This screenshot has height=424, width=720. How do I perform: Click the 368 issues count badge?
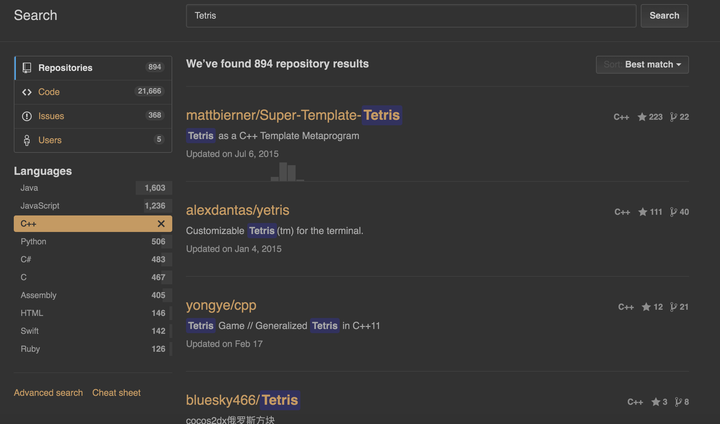(155, 115)
